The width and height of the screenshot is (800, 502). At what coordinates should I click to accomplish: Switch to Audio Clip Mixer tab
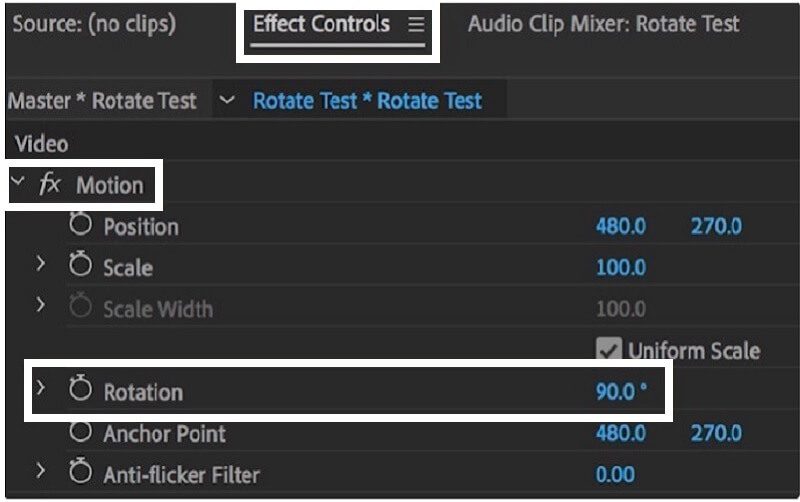coord(604,24)
